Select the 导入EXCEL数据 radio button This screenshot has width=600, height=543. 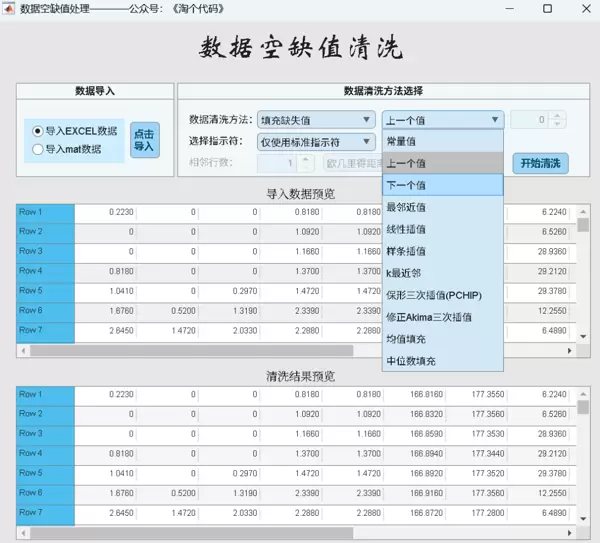(38, 131)
